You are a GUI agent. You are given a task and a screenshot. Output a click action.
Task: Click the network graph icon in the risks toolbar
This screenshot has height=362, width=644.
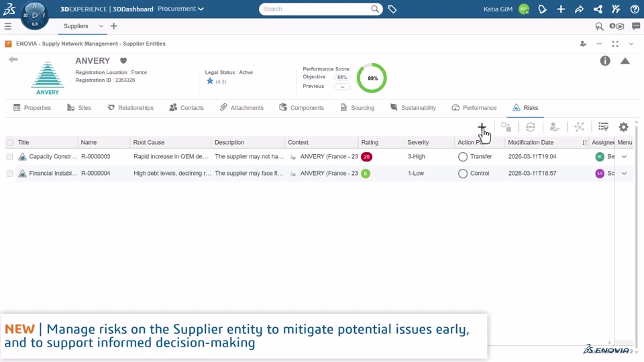tap(579, 127)
